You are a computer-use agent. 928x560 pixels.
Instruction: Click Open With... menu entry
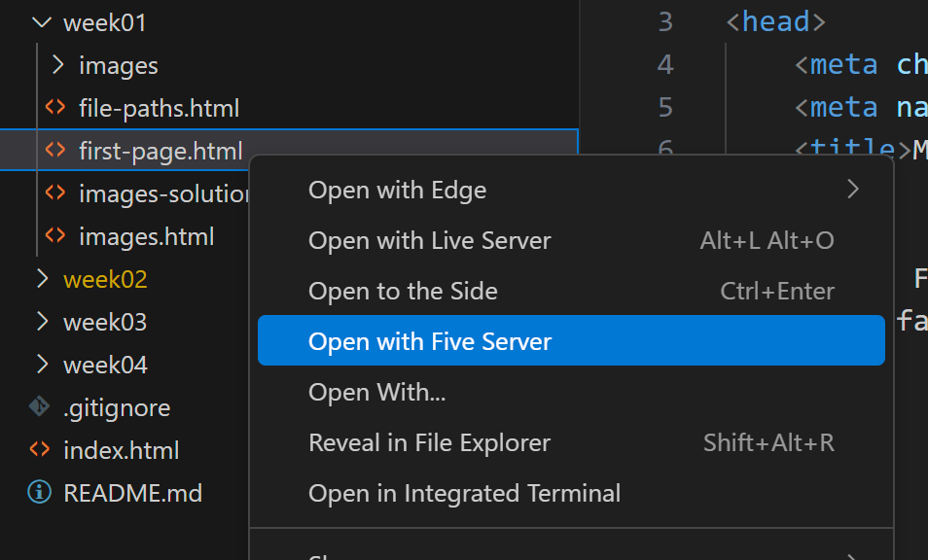pyautogui.click(x=376, y=392)
